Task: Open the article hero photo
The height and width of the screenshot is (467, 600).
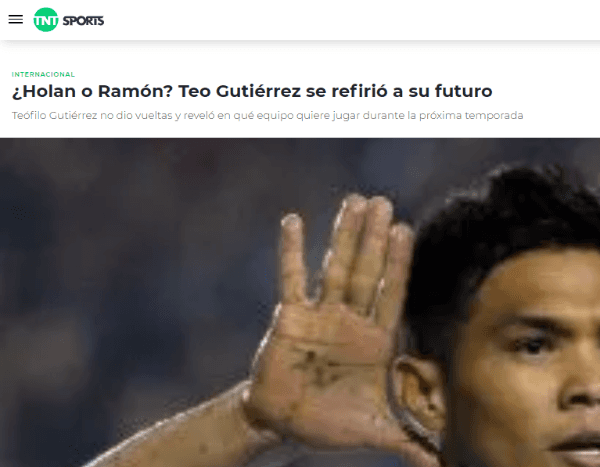Action: pyautogui.click(x=300, y=302)
